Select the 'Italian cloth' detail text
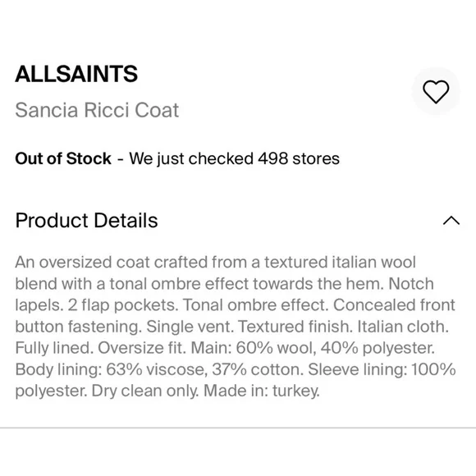476x476 pixels. pos(403,327)
